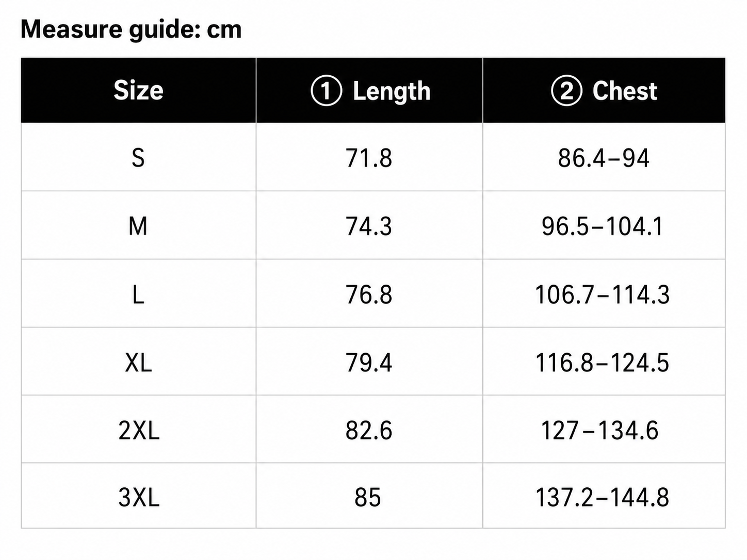Click the Length column header label

point(392,91)
